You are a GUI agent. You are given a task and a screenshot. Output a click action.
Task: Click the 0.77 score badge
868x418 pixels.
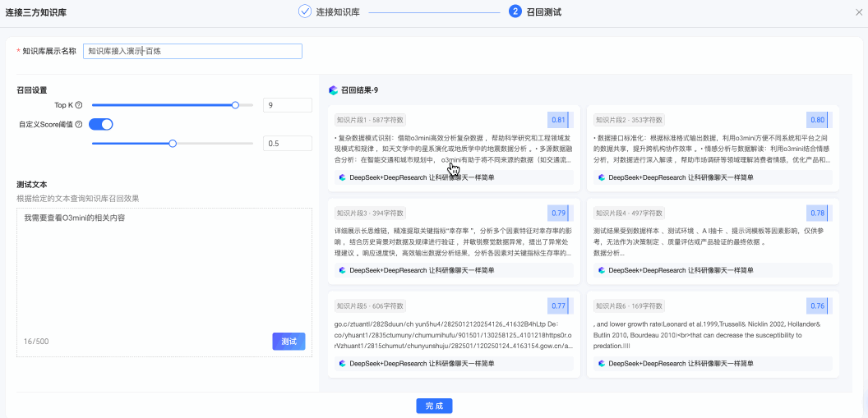point(561,305)
